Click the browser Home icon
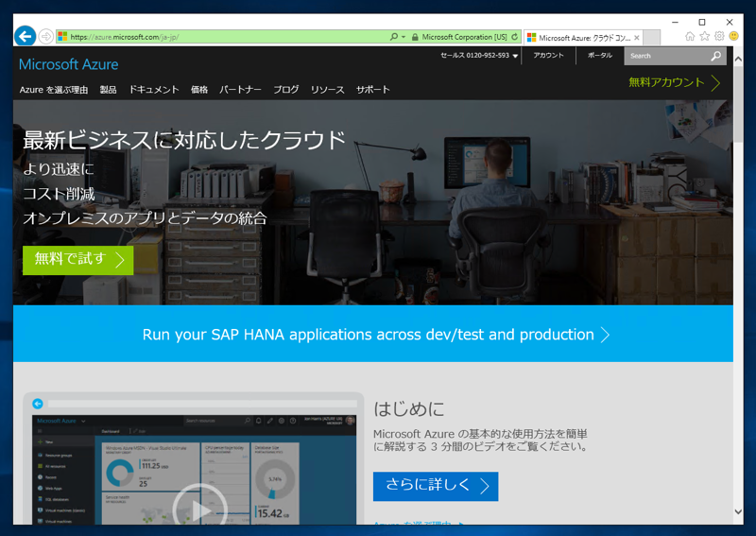The image size is (756, 536). coord(690,36)
